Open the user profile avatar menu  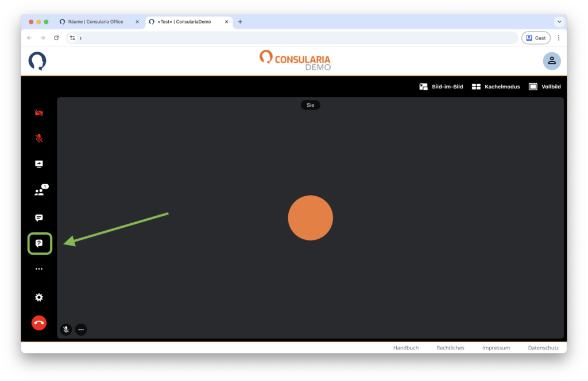pos(551,61)
